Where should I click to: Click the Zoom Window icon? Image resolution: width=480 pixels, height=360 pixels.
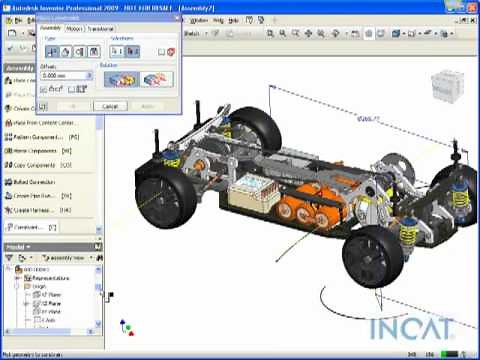(283, 33)
